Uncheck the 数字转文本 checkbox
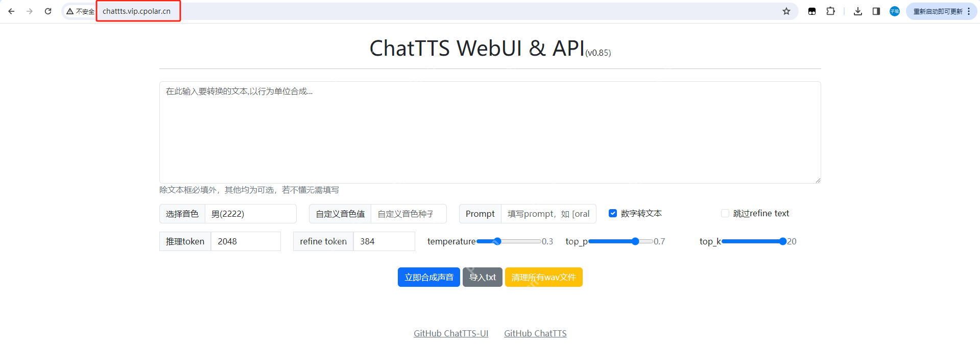 613,213
